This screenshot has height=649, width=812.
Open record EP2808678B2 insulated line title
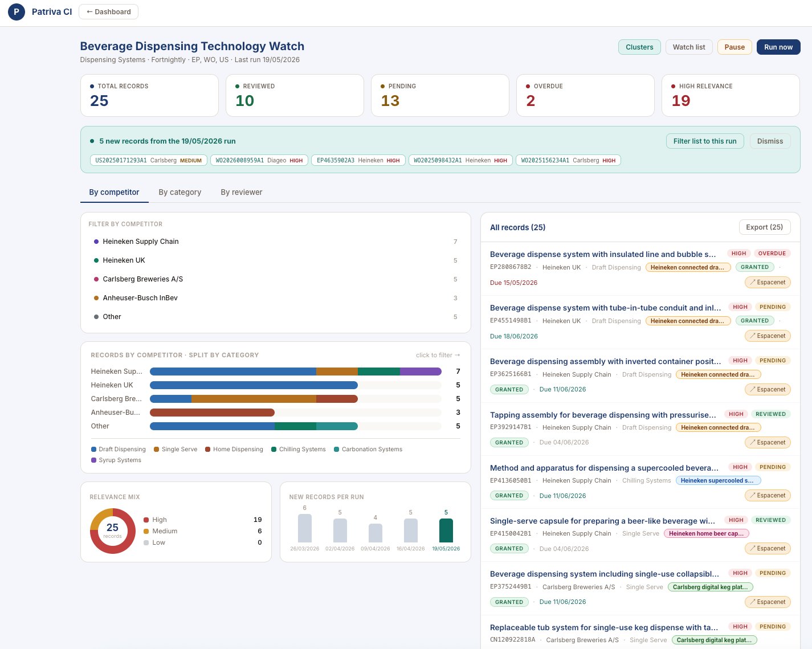click(603, 254)
